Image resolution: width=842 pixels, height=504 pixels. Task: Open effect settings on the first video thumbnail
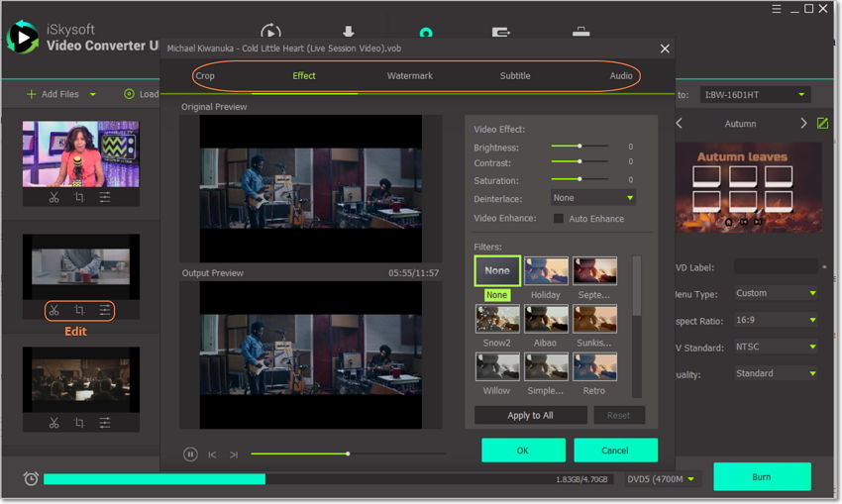click(x=105, y=197)
